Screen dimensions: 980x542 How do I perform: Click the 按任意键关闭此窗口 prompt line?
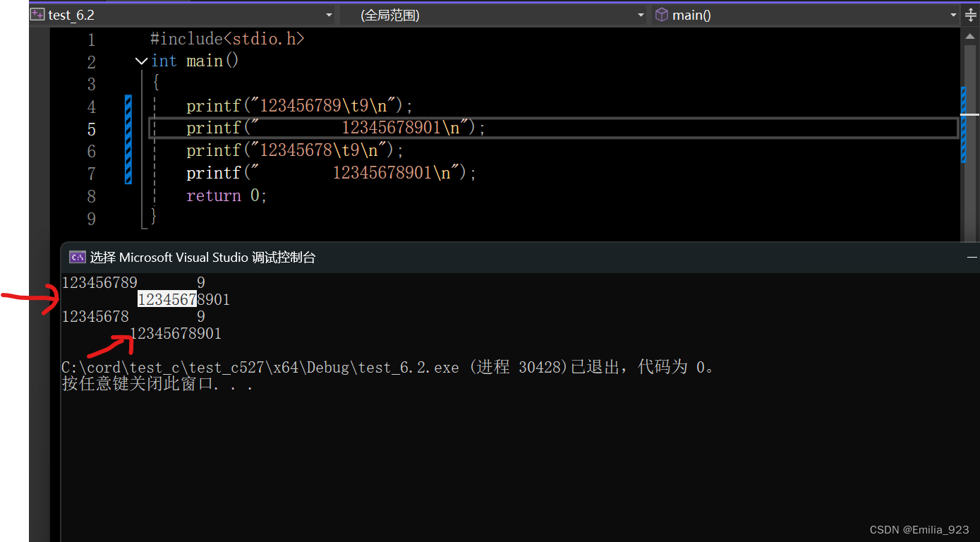pos(157,385)
